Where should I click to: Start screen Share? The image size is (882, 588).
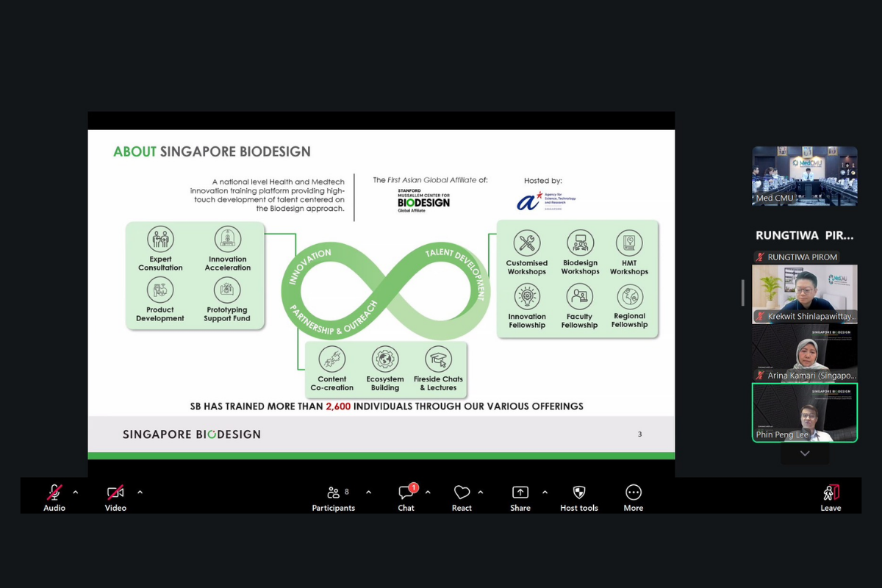point(520,497)
